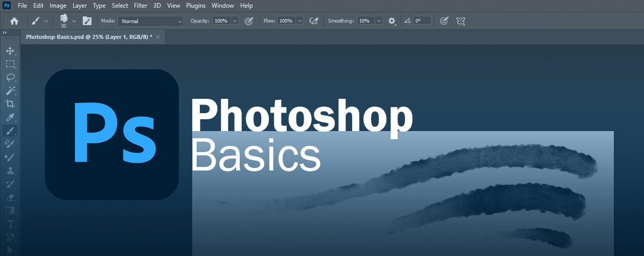Screen dimensions: 644x256
Task: Open the Help menu
Action: (x=246, y=6)
